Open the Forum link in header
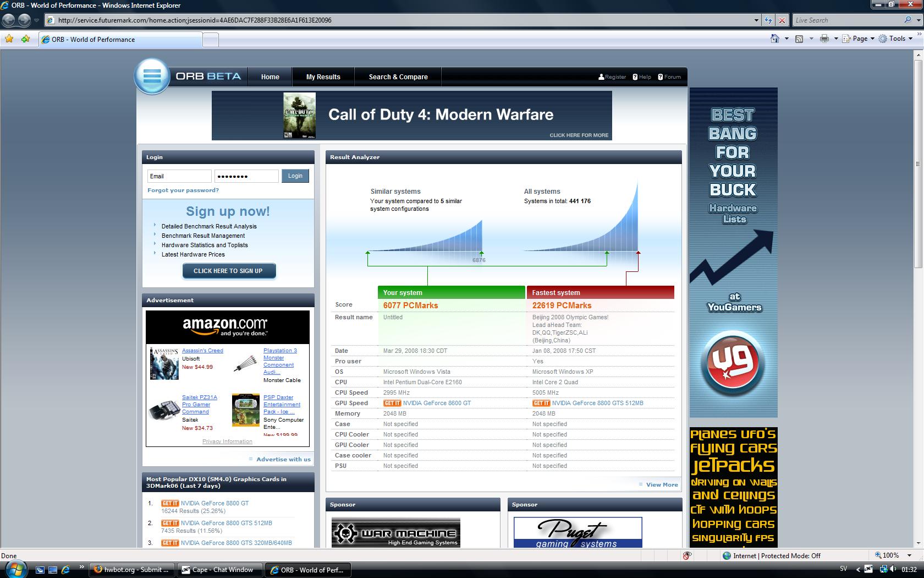 (672, 77)
